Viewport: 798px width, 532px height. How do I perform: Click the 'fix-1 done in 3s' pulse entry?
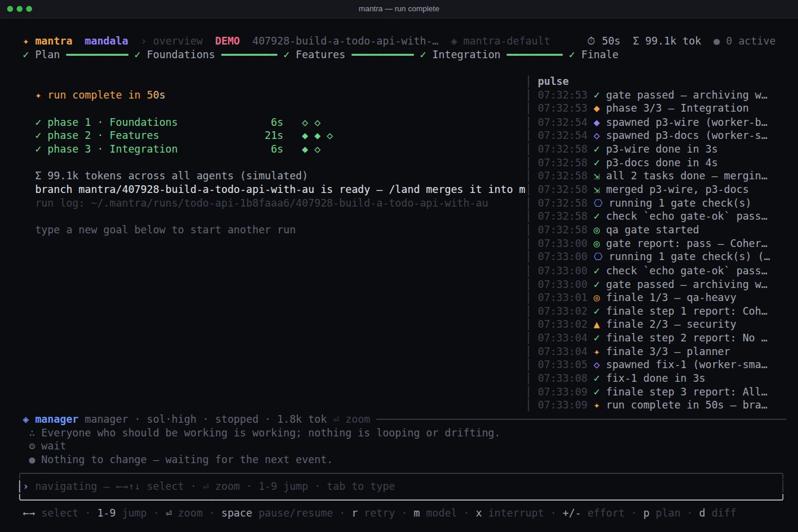tap(622, 379)
